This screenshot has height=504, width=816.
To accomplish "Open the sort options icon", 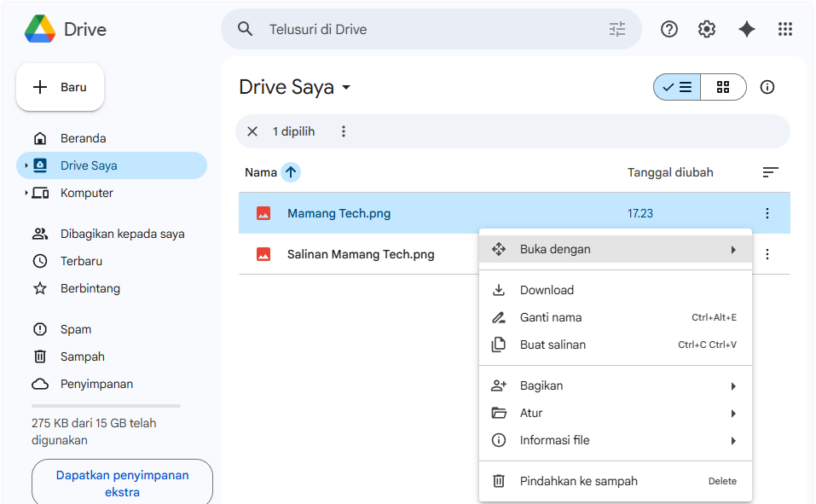I will tap(771, 172).
